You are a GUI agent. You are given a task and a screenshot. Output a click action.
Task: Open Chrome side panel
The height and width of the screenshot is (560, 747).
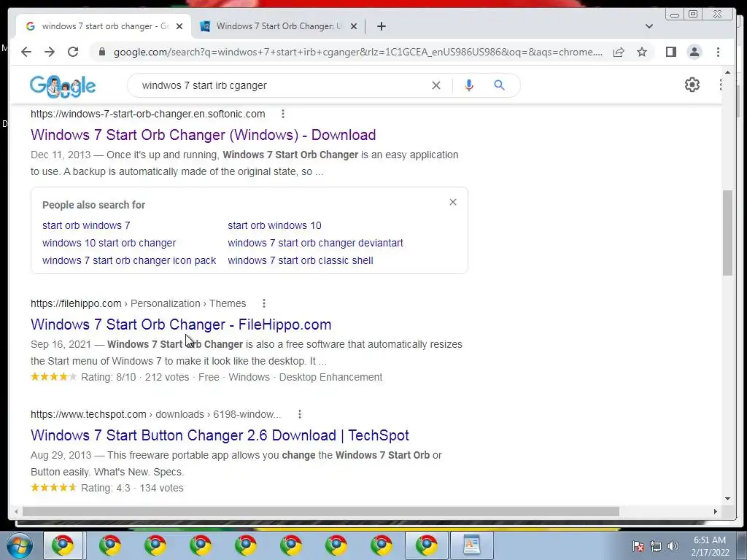(x=671, y=52)
